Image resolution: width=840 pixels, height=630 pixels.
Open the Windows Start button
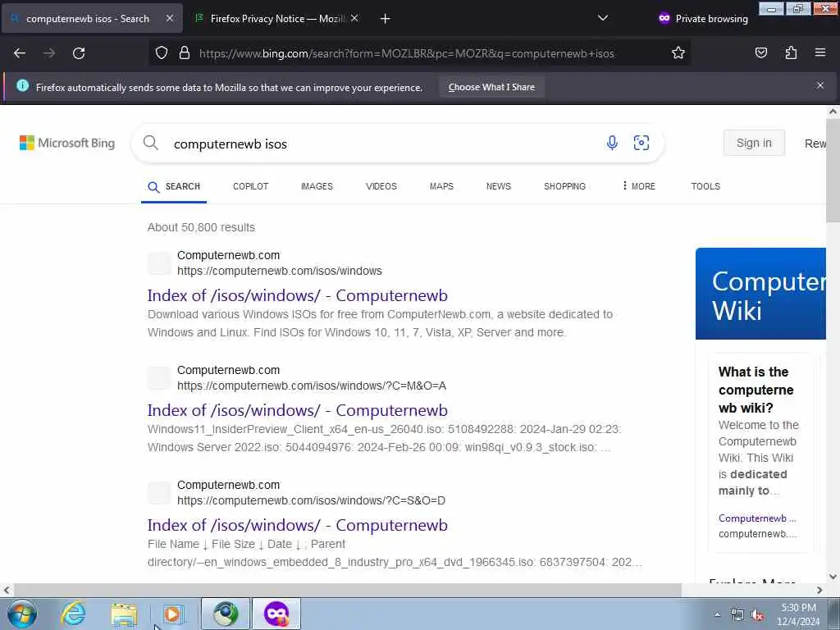pyautogui.click(x=21, y=614)
